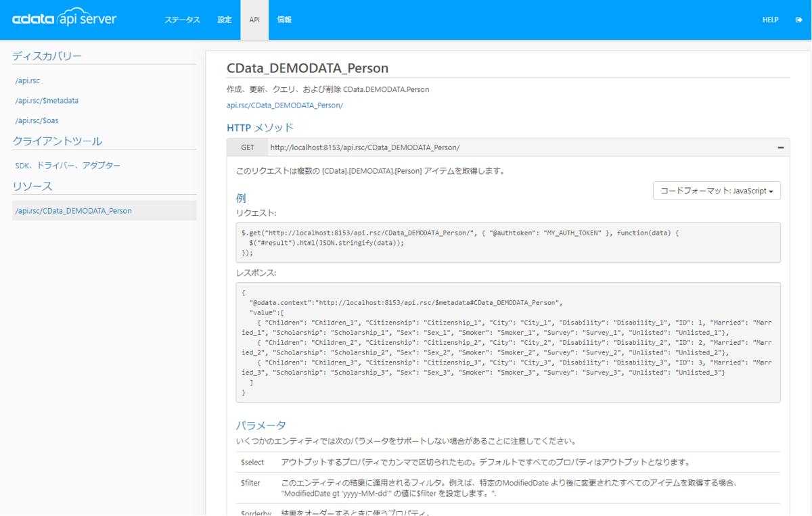Select the API tab
This screenshot has height=516, width=812.
click(254, 20)
